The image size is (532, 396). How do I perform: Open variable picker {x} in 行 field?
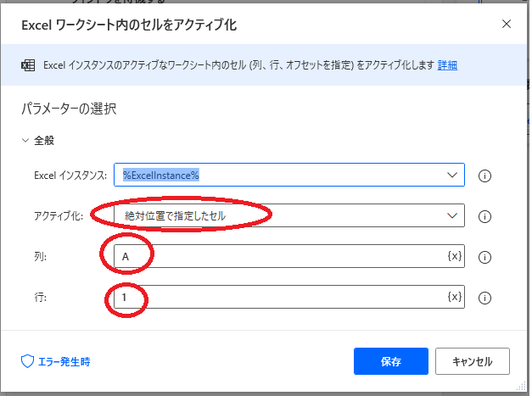(454, 297)
